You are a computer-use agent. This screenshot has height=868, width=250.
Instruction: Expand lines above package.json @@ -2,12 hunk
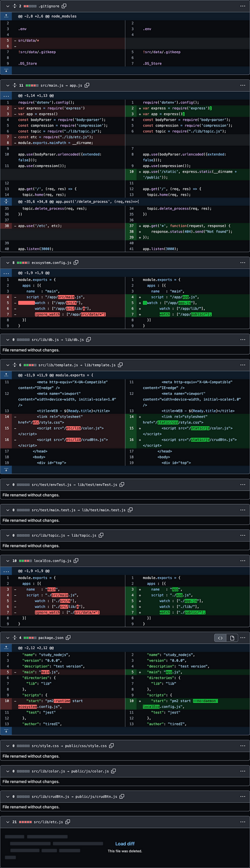coord(6,648)
